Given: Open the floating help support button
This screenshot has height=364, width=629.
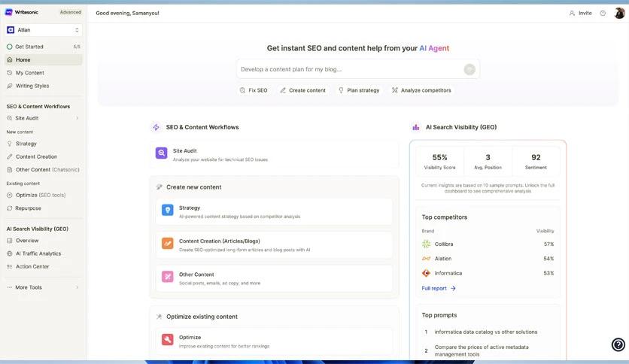Looking at the screenshot, I should [x=618, y=344].
